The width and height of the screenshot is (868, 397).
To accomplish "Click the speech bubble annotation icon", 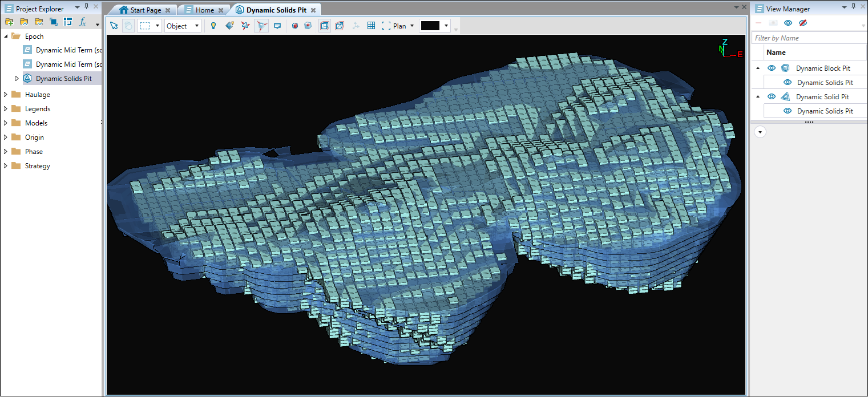I will point(277,26).
